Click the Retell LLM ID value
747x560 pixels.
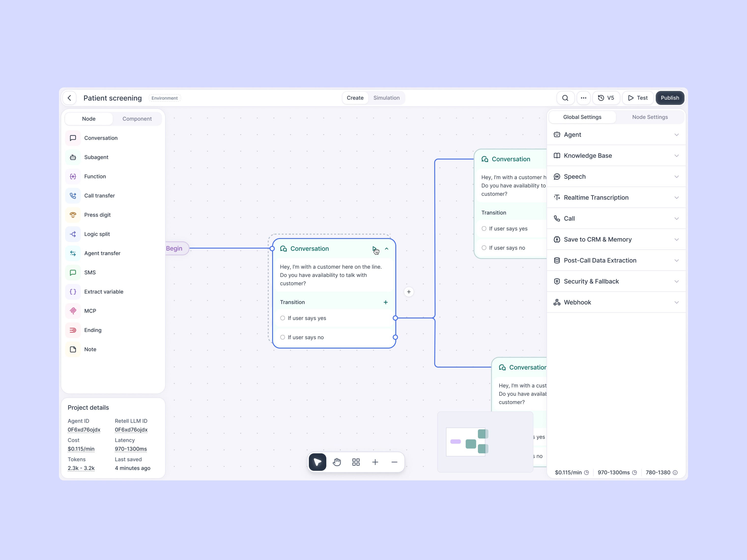coord(131,430)
